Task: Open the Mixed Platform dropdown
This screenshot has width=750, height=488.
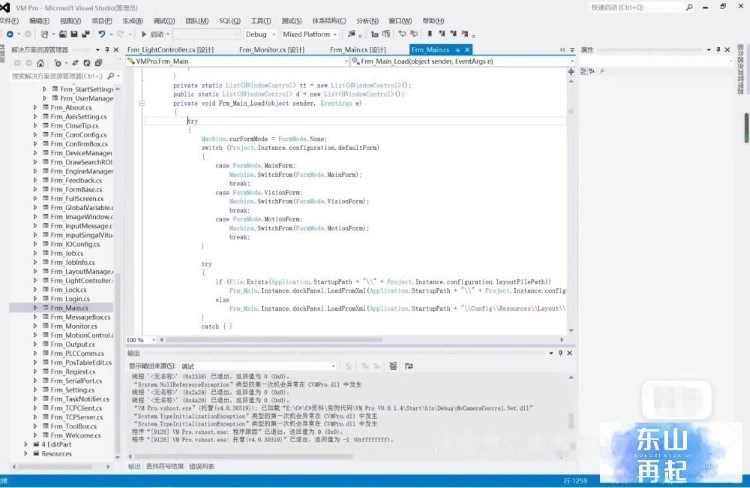Action: point(309,34)
